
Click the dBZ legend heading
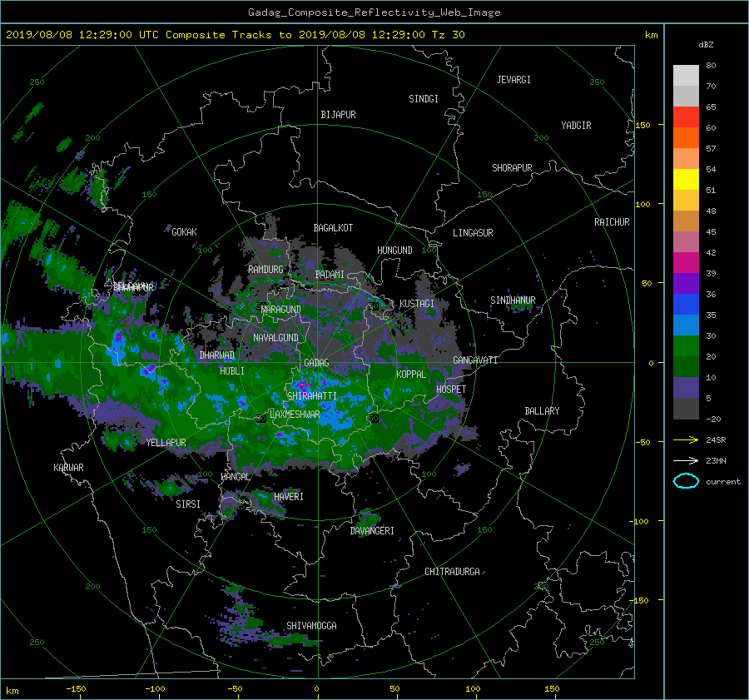[x=706, y=45]
